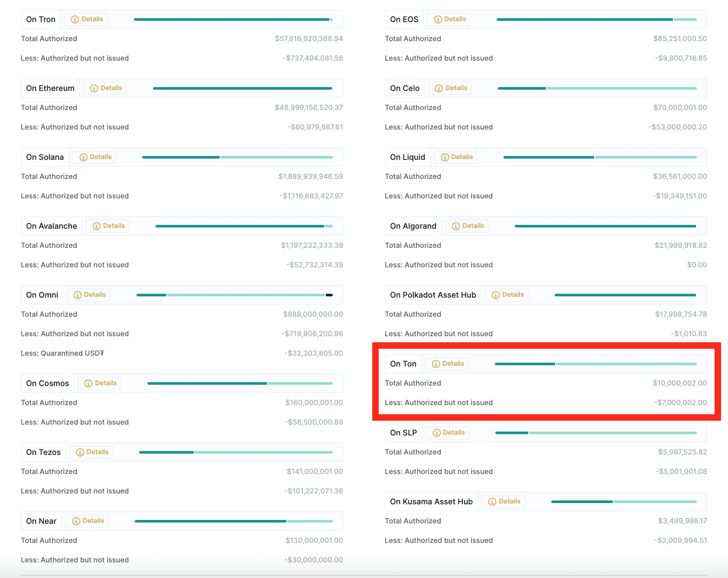Click the Ethereum issuance progress bar
Viewport: 728px width, 578px height.
[x=243, y=88]
